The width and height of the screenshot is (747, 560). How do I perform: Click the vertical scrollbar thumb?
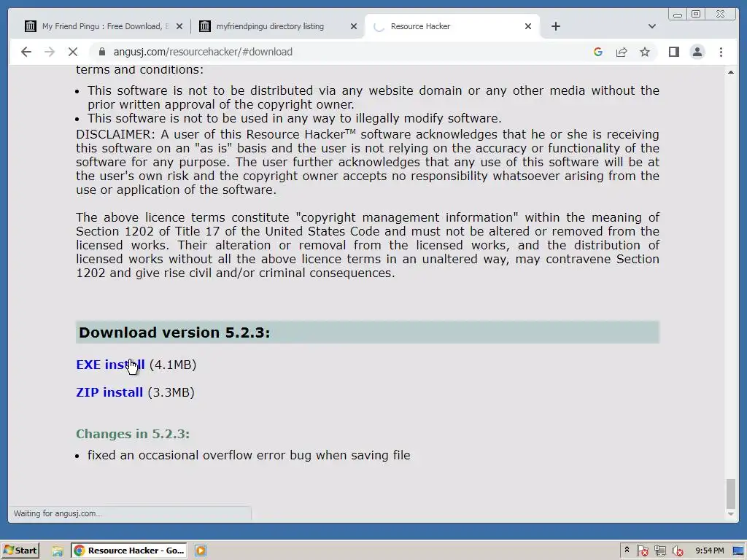click(x=731, y=494)
